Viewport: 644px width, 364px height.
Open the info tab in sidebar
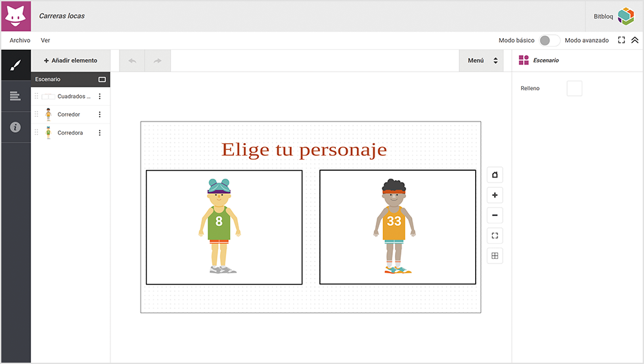(16, 127)
